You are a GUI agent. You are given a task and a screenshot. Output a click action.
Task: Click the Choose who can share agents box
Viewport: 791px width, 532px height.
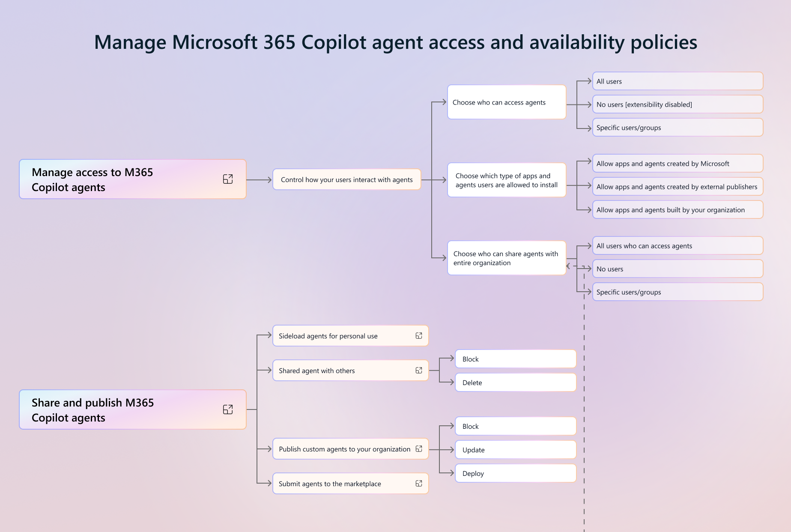click(x=506, y=258)
